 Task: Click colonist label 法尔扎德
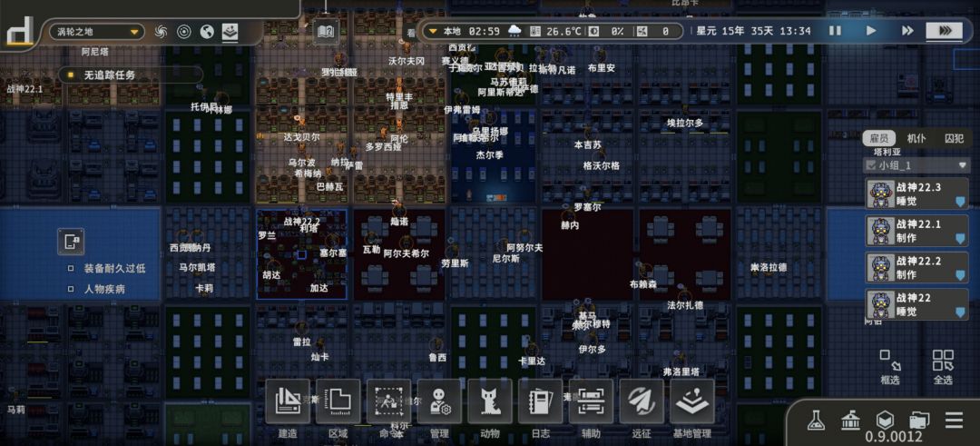point(685,305)
